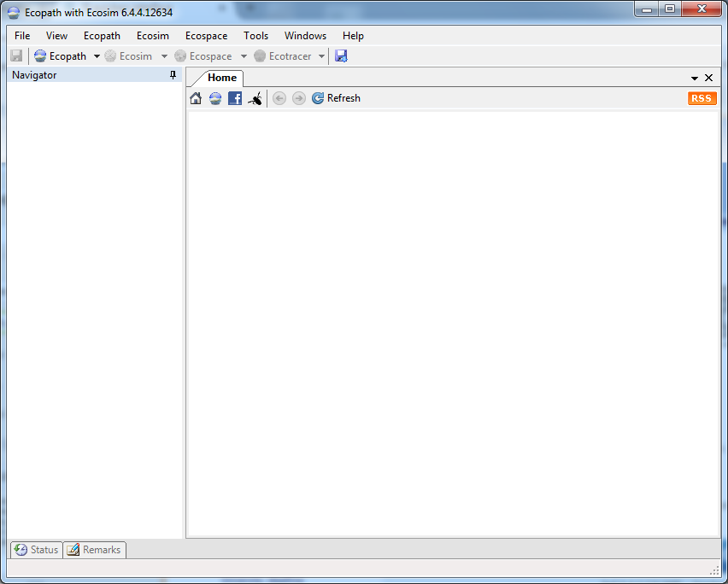This screenshot has width=728, height=584.
Task: Open the Tools menu
Action: pyautogui.click(x=256, y=36)
